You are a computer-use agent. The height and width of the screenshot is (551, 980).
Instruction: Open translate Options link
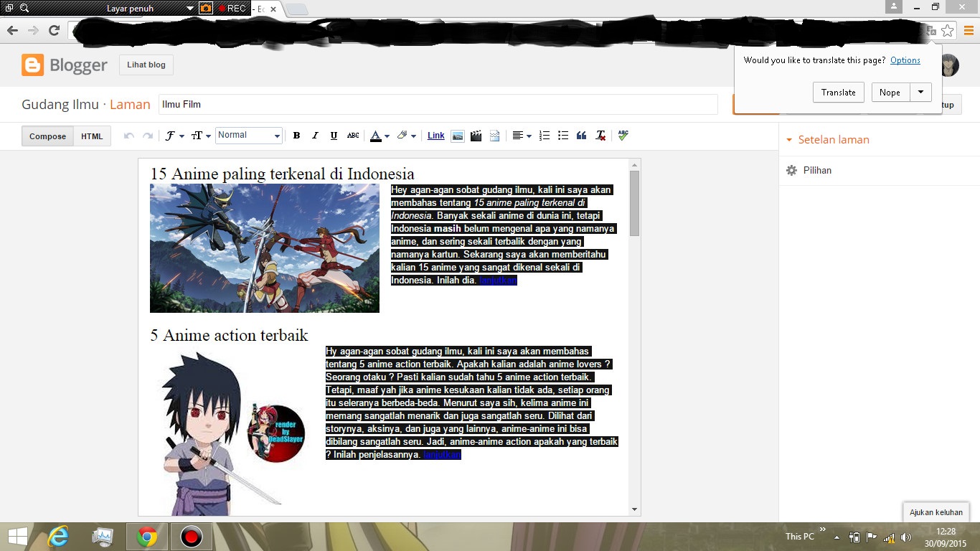(905, 60)
